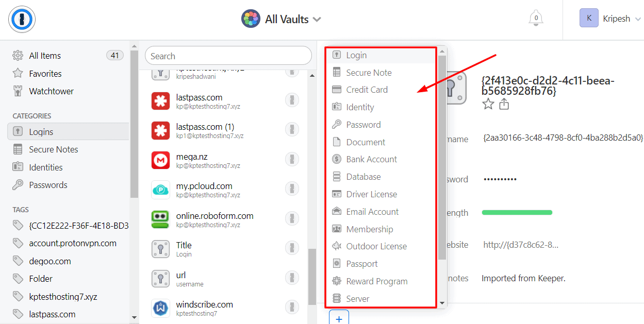Choose Email Account from the menu
The image size is (644, 324).
[382, 212]
